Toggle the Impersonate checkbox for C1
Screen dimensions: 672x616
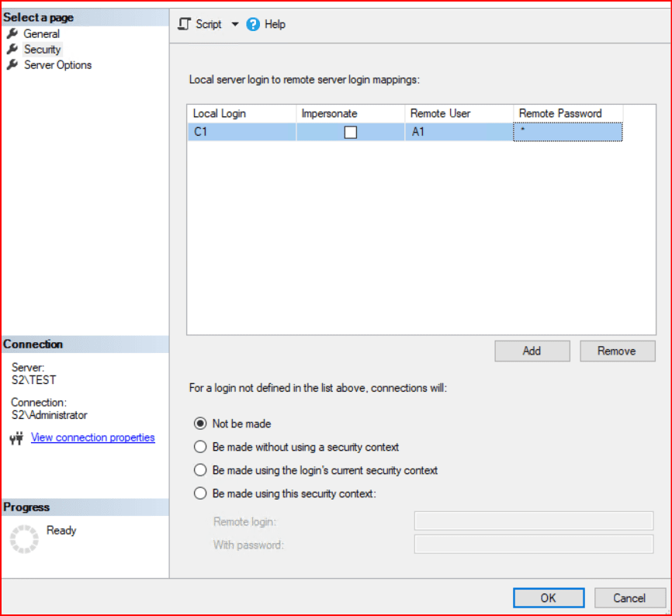click(351, 133)
